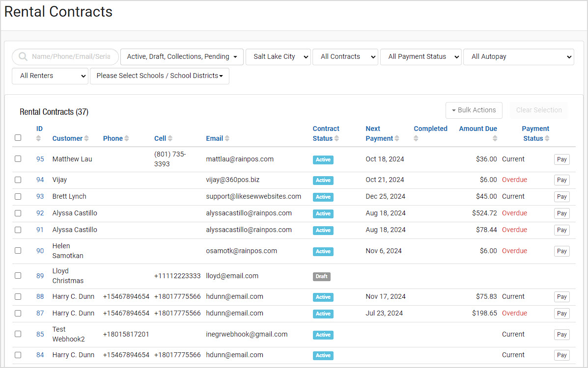
Task: Check the box for contract 89
Action: click(18, 276)
